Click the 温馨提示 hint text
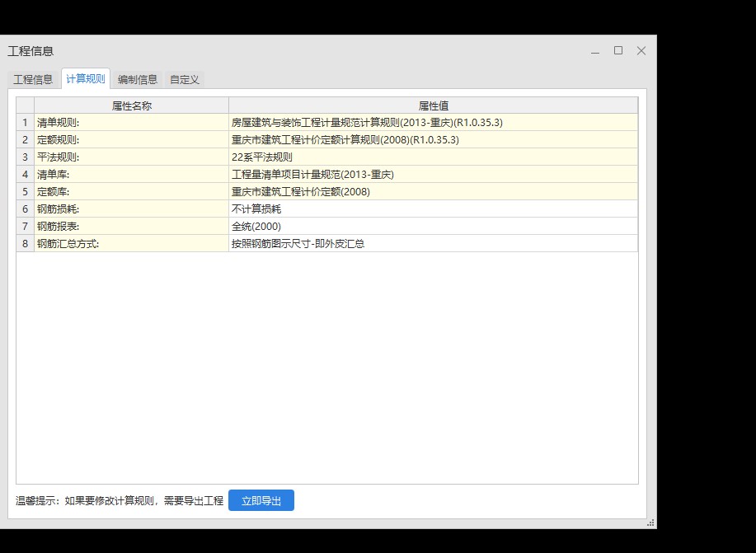The image size is (756, 553). [120, 501]
